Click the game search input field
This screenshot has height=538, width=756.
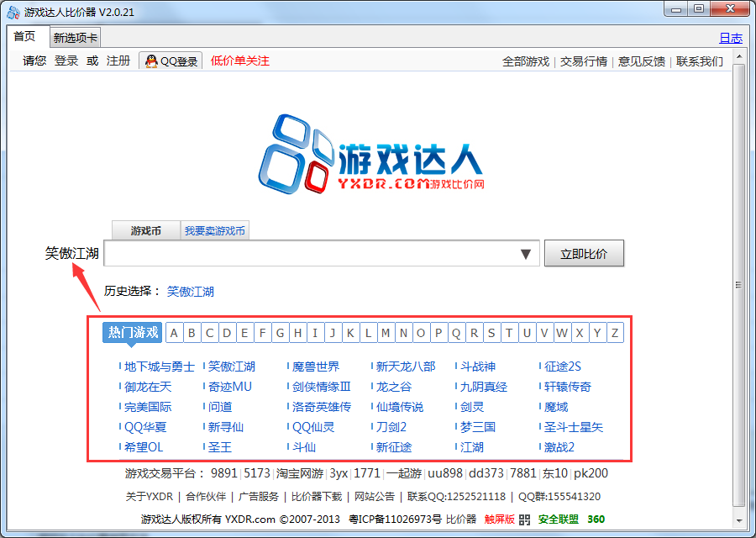pyautogui.click(x=322, y=253)
